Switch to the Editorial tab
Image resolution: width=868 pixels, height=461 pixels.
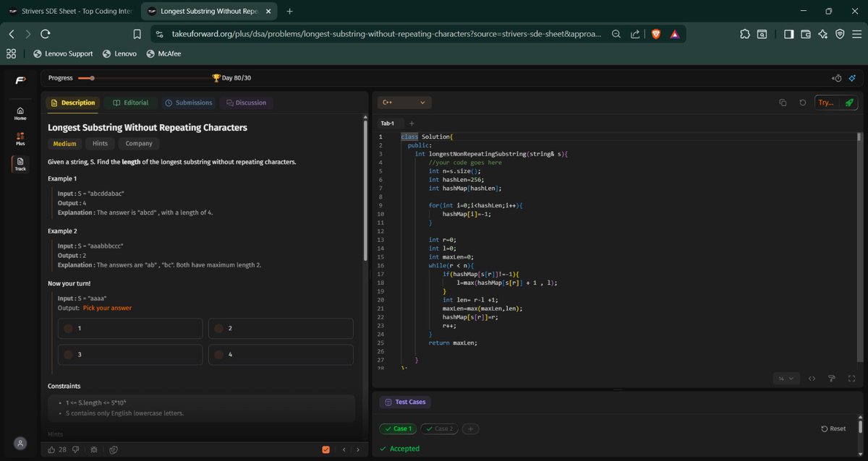tap(130, 103)
